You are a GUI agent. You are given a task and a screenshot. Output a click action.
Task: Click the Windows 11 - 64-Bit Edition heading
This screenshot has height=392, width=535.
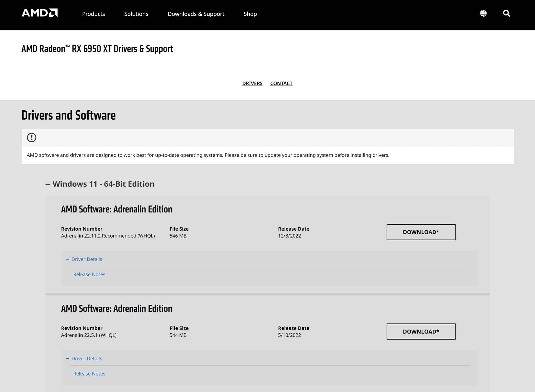point(104,184)
